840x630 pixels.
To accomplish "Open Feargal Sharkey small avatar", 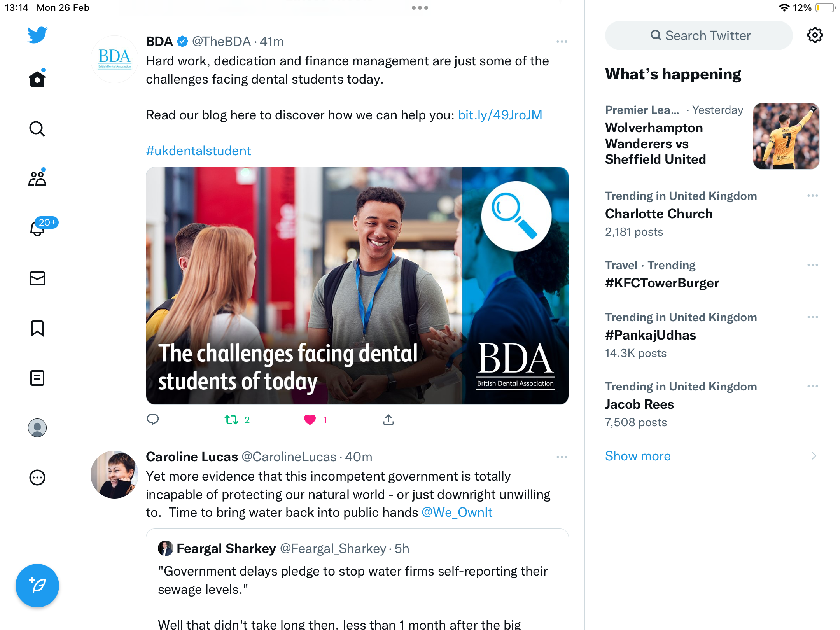I will [x=165, y=548].
